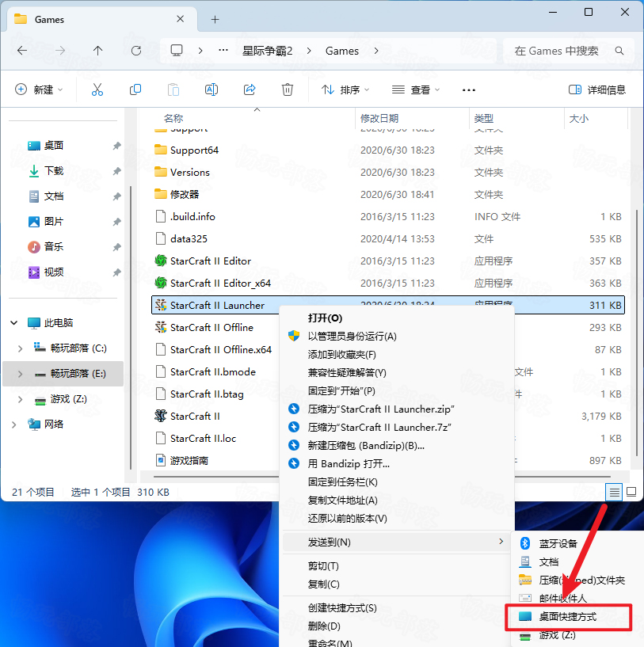
Task: Choose 桌面快捷方式 in send-to submenu
Action: [x=568, y=617]
